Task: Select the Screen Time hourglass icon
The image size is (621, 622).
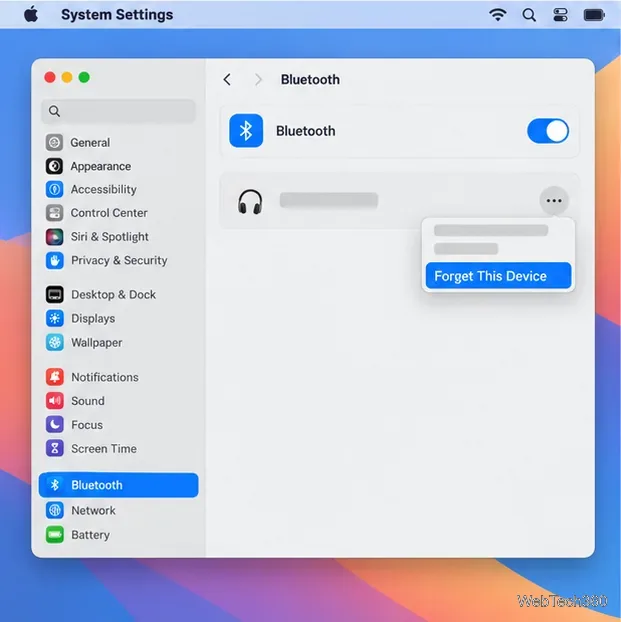Action: (x=54, y=449)
